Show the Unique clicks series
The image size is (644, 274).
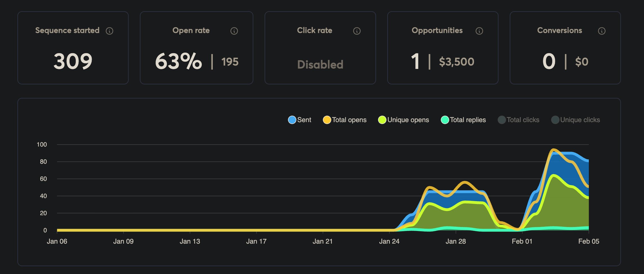(x=576, y=120)
